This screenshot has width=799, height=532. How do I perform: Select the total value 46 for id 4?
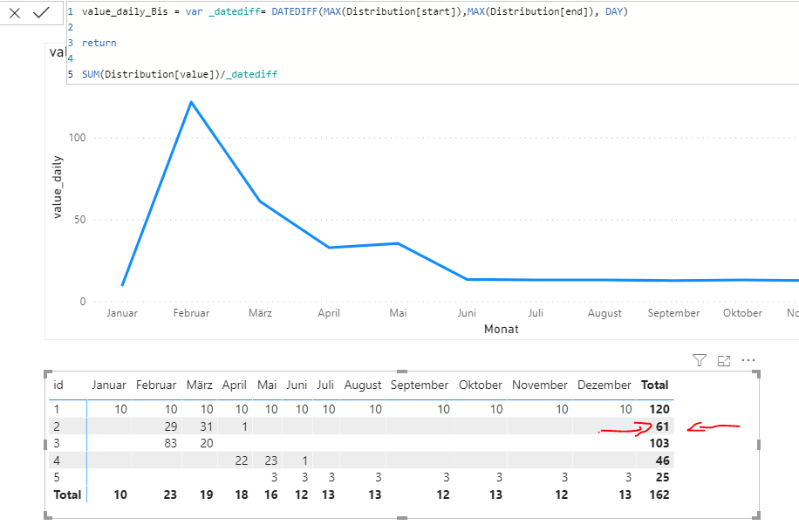pos(662,460)
